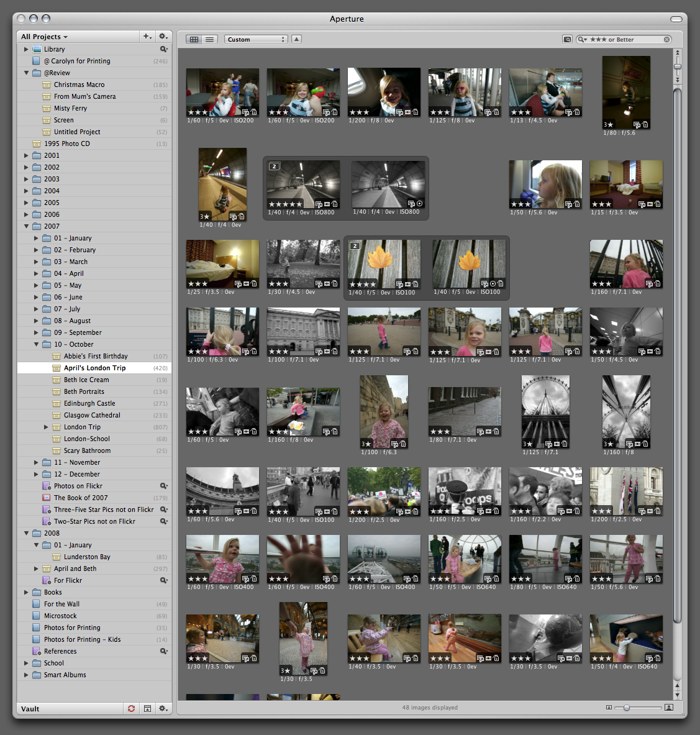The width and height of the screenshot is (700, 735).
Task: Open the Query HUD button beside search
Action: click(x=567, y=39)
